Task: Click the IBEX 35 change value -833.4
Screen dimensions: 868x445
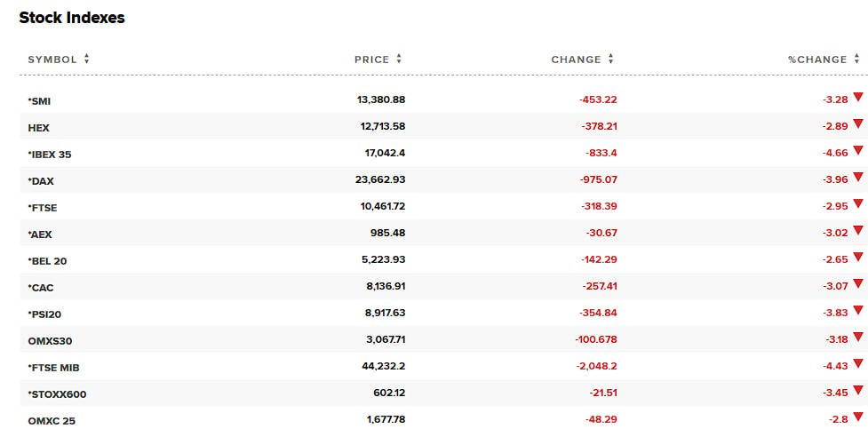Action: [601, 153]
